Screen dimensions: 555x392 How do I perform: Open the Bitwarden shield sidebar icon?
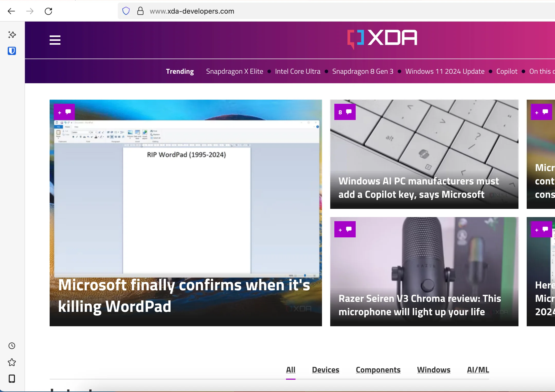[x=12, y=51]
